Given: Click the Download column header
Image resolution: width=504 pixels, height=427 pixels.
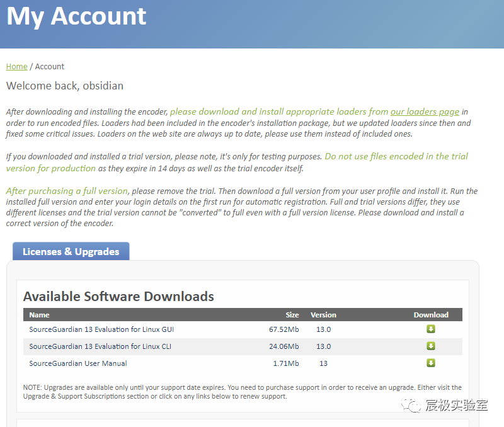Looking at the screenshot, I should click(x=431, y=315).
